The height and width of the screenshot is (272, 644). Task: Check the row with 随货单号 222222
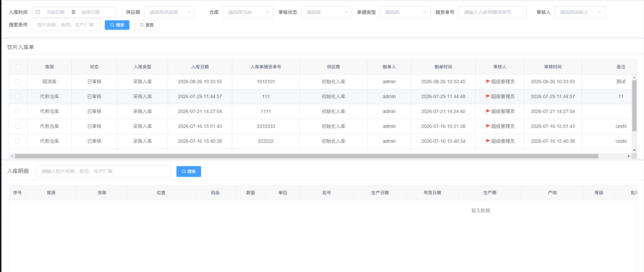18,141
